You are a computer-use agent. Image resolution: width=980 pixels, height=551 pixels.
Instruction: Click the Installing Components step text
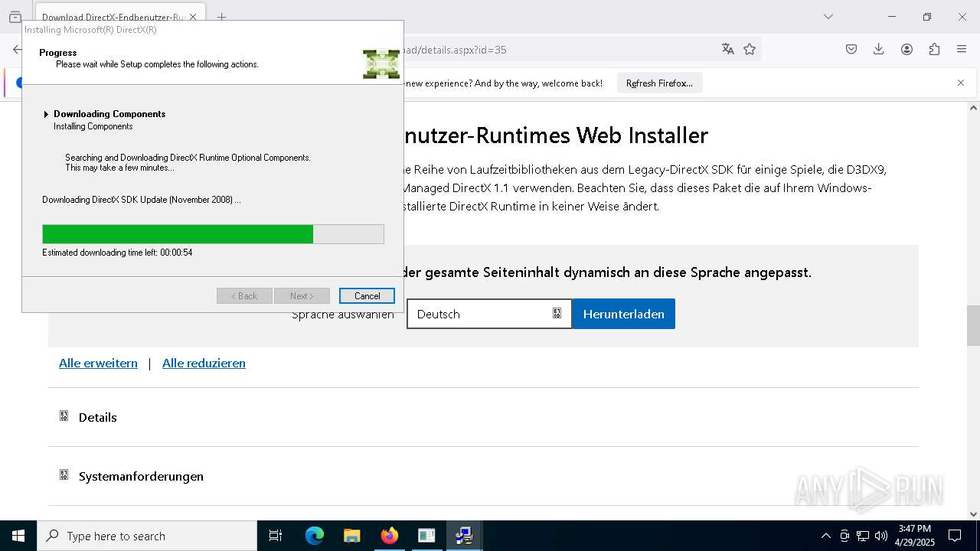93,126
